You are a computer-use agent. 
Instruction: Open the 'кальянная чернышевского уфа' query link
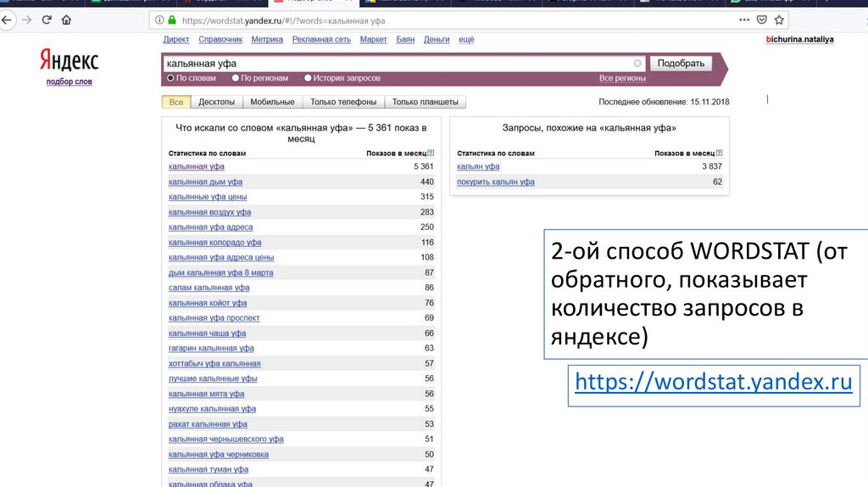point(225,439)
